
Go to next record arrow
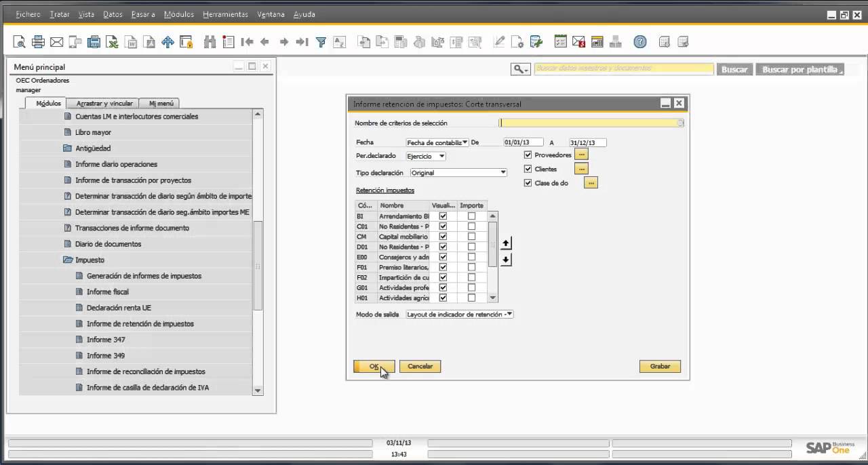[x=284, y=42]
